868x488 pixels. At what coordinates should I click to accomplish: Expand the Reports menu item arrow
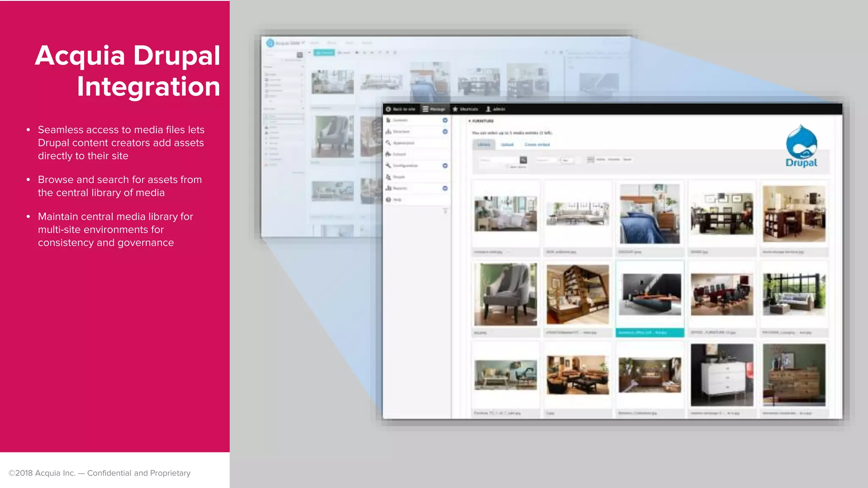click(x=445, y=188)
